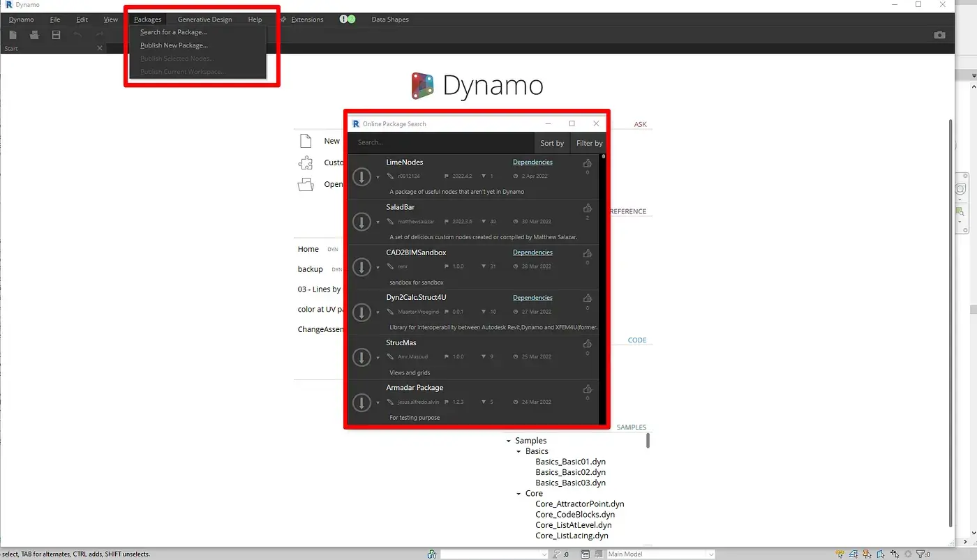Click the design options icon in status bar
The image size is (977, 560).
click(x=586, y=554)
